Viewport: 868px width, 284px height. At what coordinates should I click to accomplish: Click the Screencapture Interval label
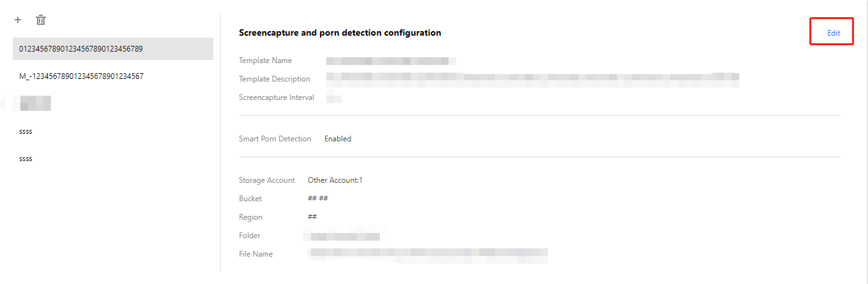pos(277,97)
